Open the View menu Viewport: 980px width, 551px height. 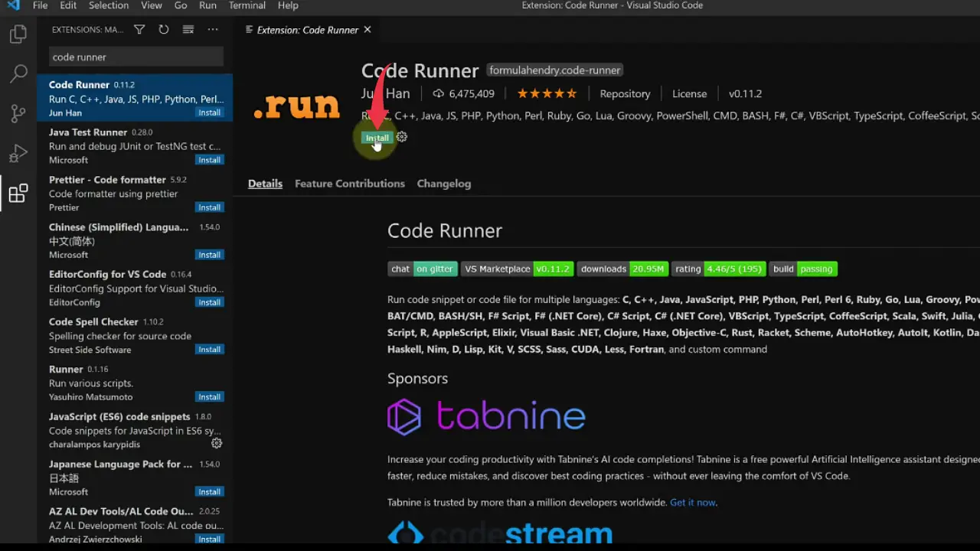coord(152,5)
